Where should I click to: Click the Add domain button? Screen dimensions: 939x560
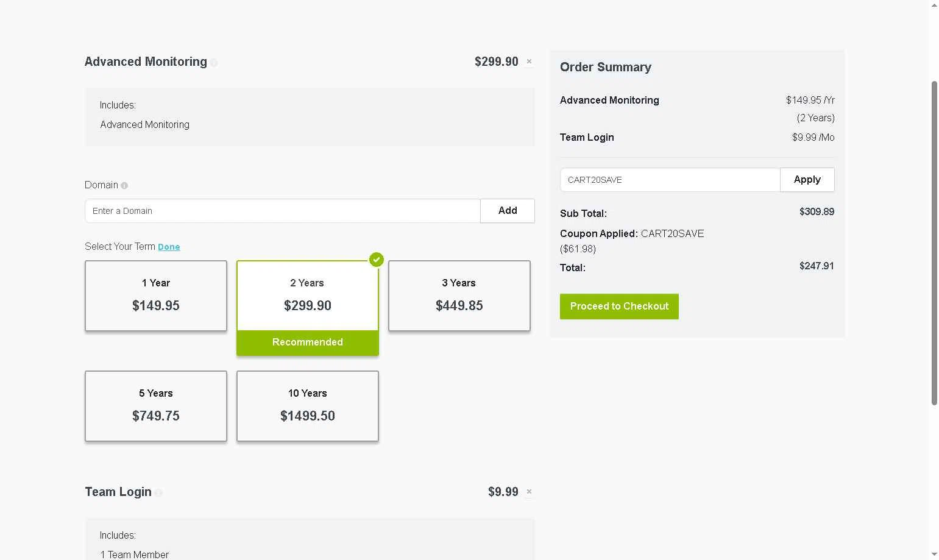click(x=508, y=211)
